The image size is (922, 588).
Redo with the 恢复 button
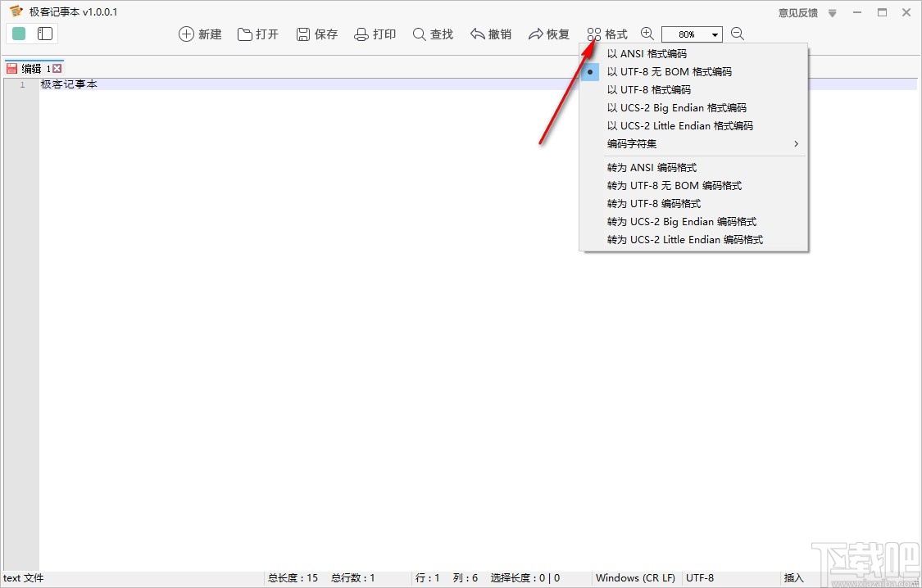tap(548, 34)
